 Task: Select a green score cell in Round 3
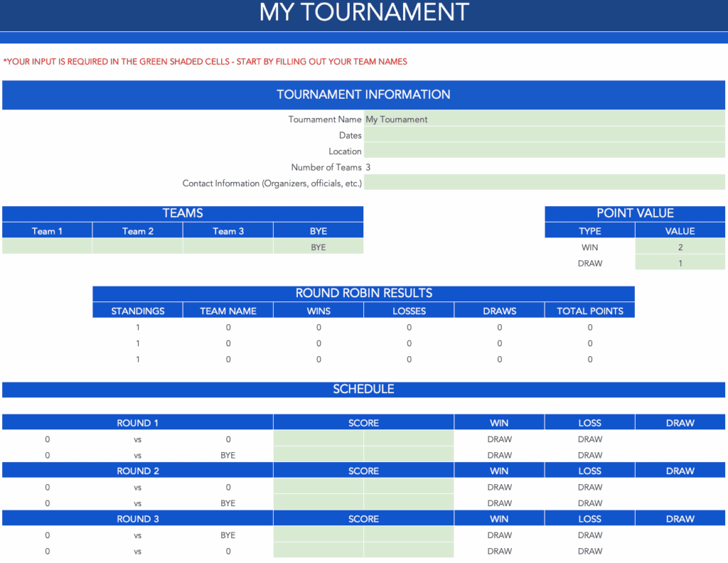coord(318,535)
